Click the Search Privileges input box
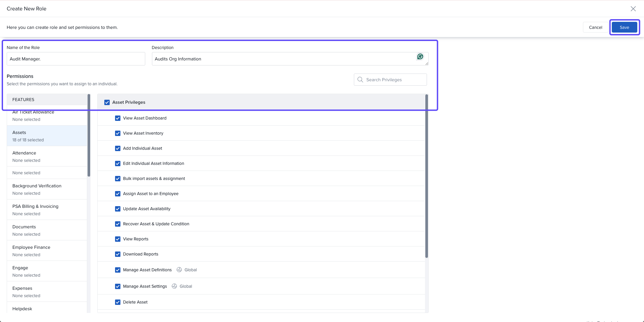 point(394,80)
